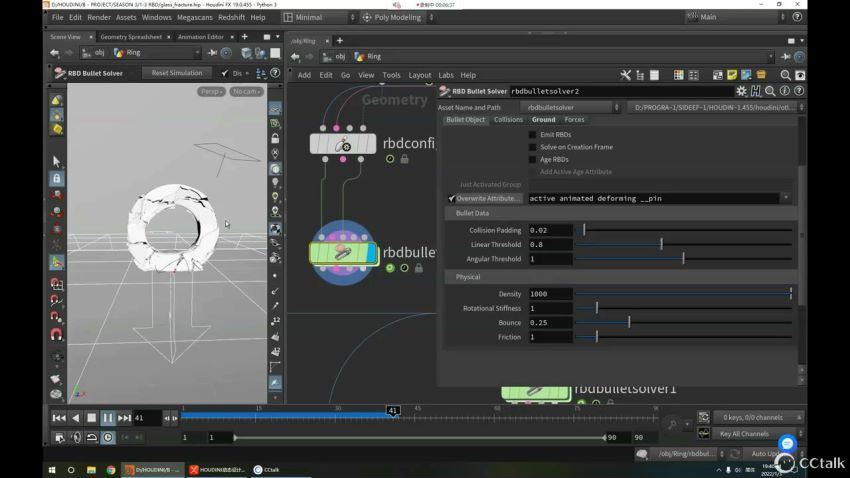This screenshot has height=478, width=850.
Task: Step forward to last frame
Action: point(124,417)
